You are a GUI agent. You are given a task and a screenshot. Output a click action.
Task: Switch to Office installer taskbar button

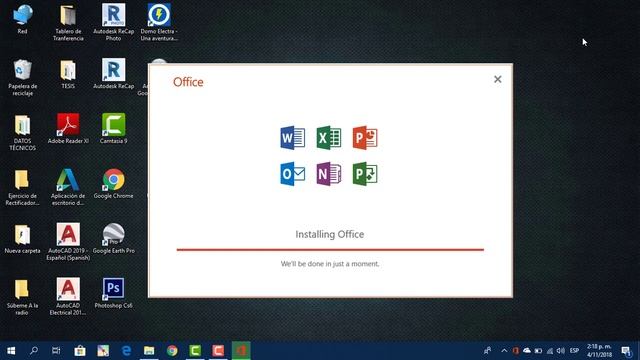[241, 351]
